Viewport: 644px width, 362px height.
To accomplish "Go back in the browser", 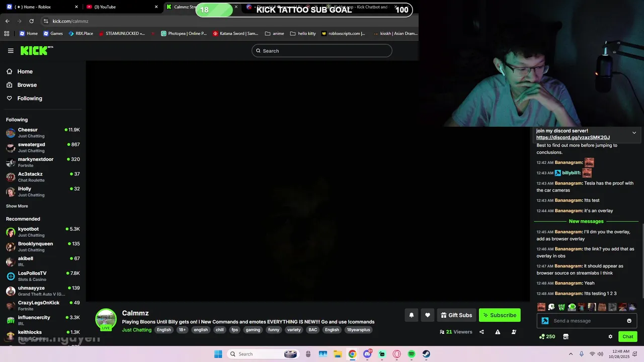I will 7,21.
